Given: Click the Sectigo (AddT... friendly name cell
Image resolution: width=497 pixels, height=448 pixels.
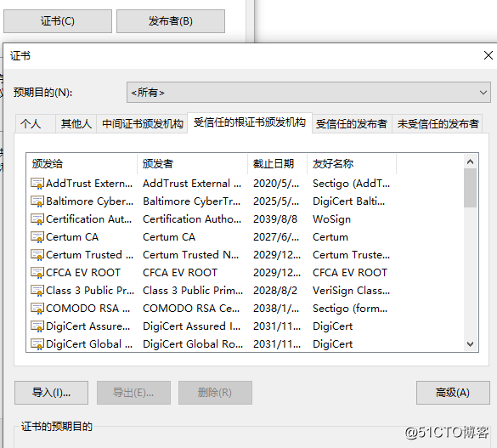Looking at the screenshot, I should [x=351, y=184].
